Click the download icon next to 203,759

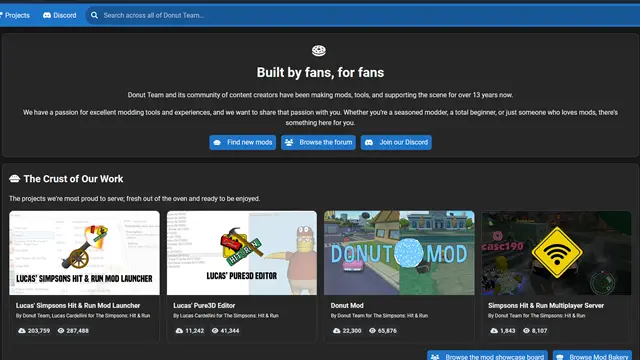coord(22,331)
